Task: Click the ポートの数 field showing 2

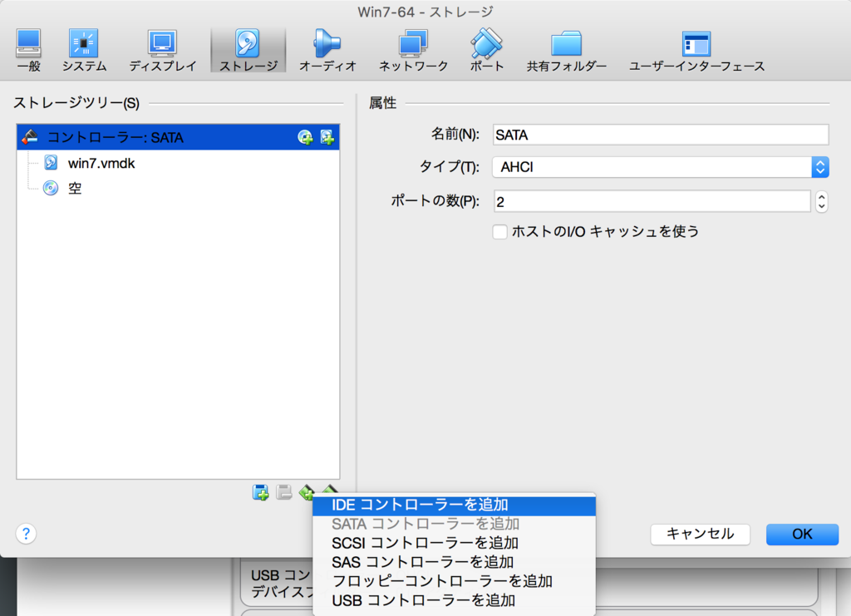Action: click(652, 201)
